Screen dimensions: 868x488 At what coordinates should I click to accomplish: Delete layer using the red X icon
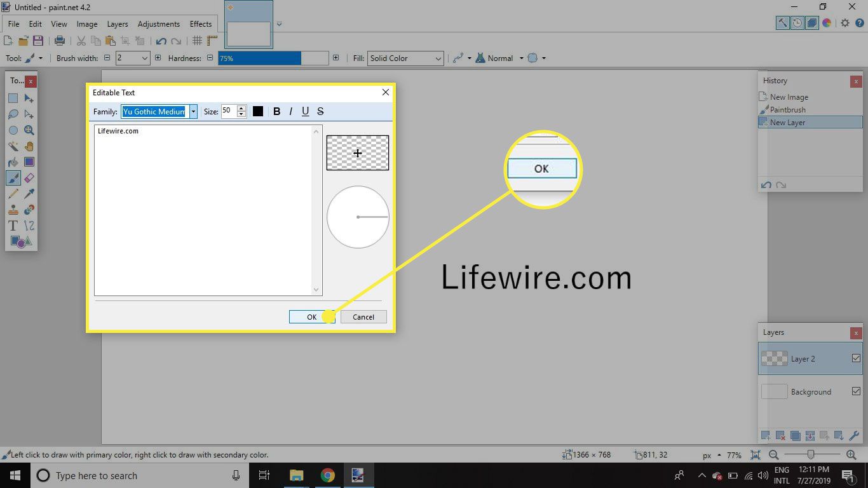click(x=780, y=436)
